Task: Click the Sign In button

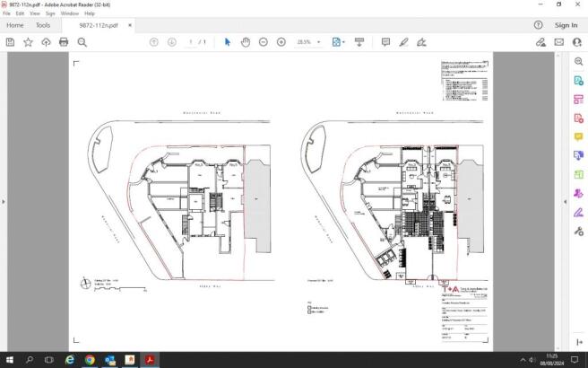Action: tap(566, 25)
